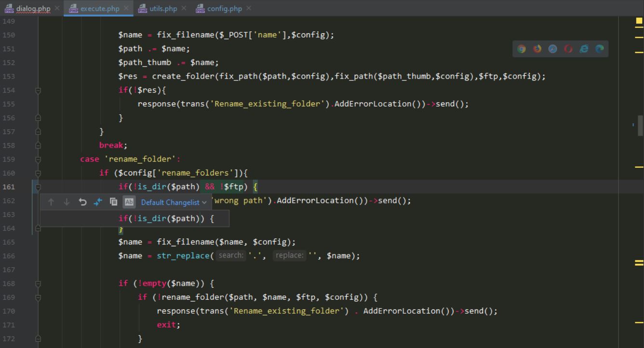644x348 pixels.
Task: Go to next change arrow
Action: click(x=67, y=202)
